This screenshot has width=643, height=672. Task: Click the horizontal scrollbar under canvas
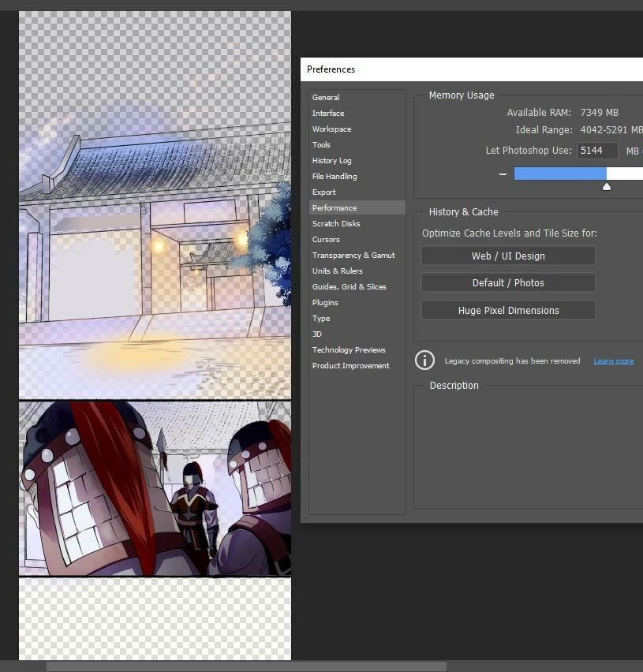pyautogui.click(x=246, y=666)
